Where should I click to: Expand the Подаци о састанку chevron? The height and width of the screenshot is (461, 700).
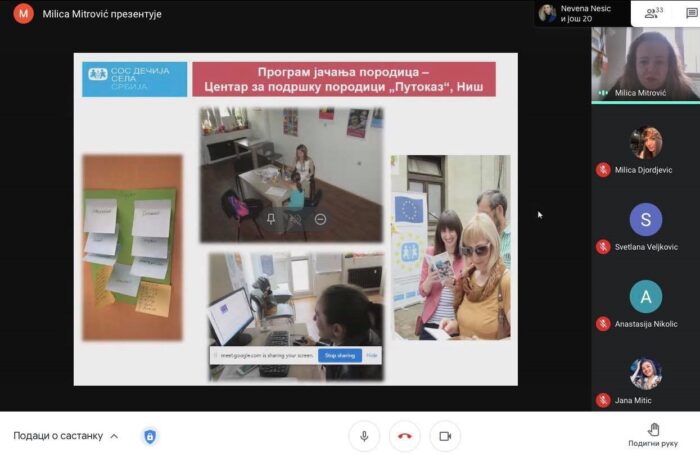pyautogui.click(x=114, y=436)
